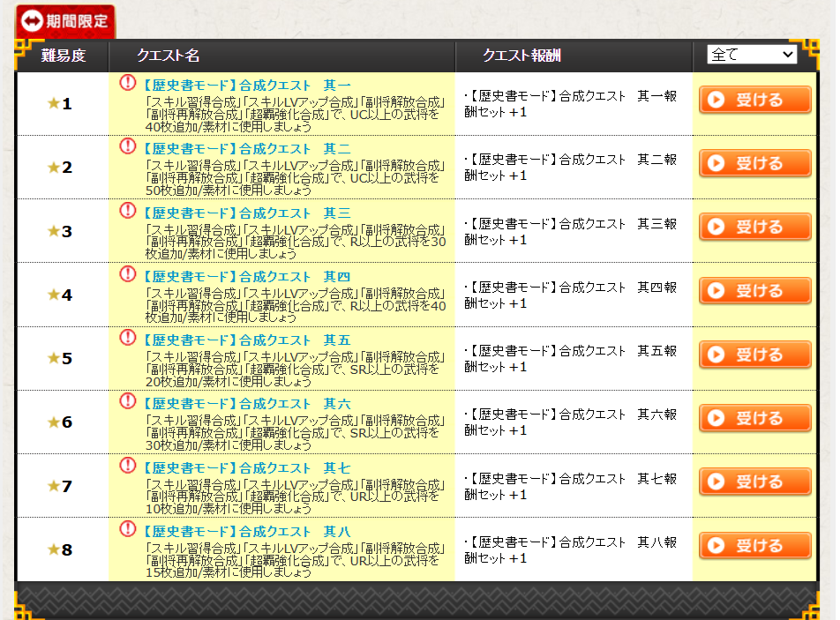Click the クエスト名 column header
This screenshot has height=620, width=840.
(168, 56)
